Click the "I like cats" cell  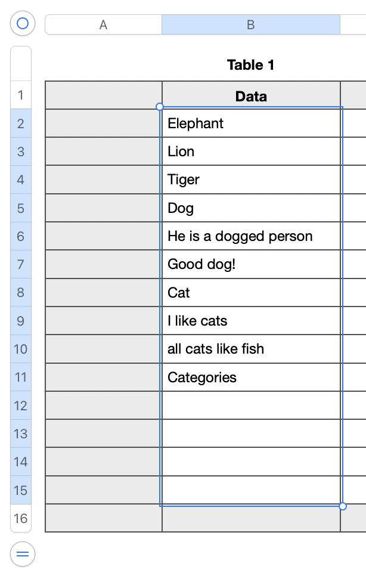click(x=251, y=321)
